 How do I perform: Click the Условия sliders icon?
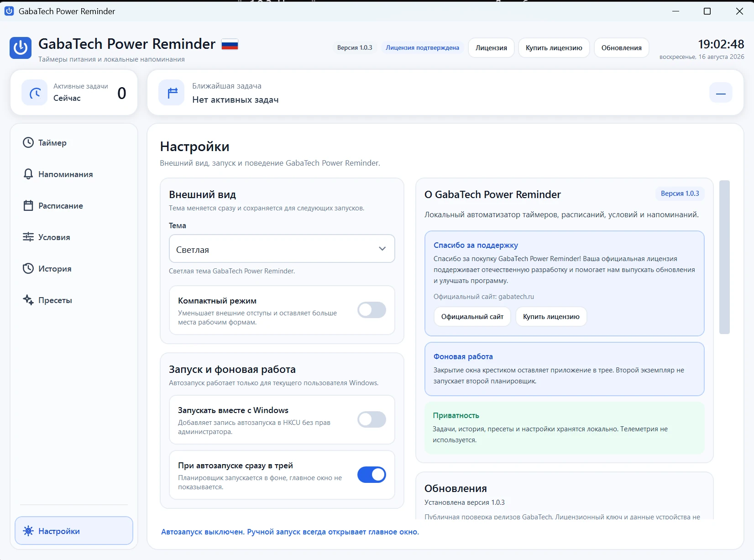pyautogui.click(x=28, y=237)
